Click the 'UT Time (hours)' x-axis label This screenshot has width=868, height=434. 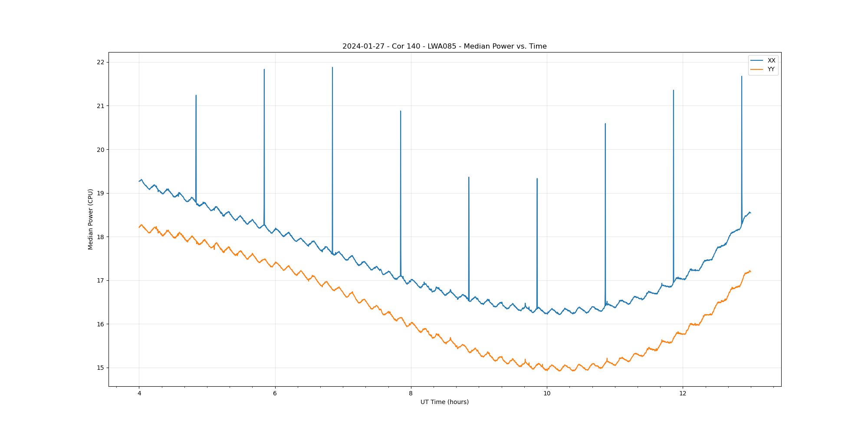tap(444, 402)
